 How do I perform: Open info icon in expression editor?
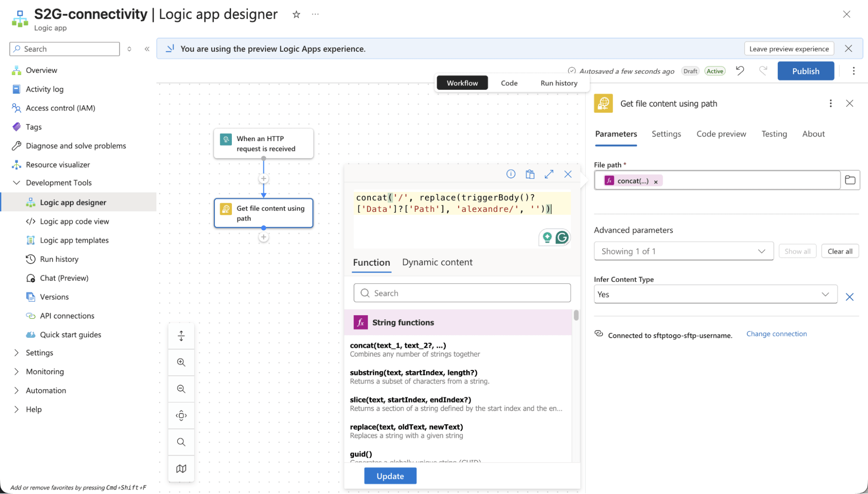511,174
